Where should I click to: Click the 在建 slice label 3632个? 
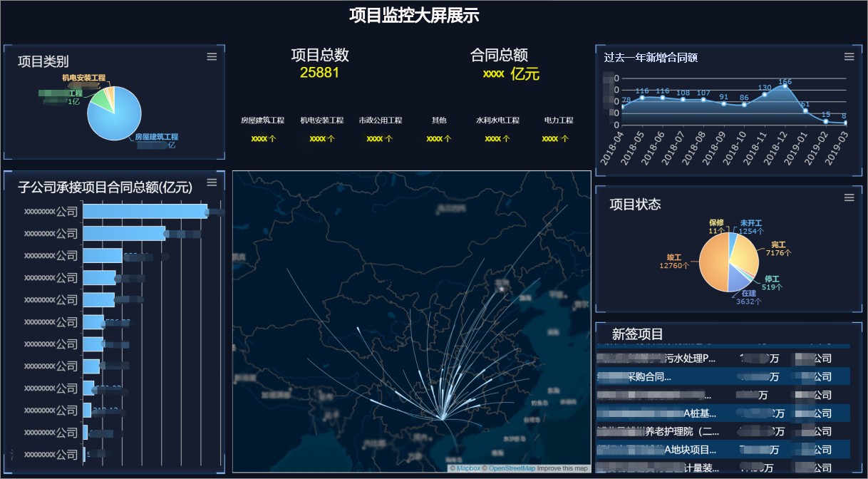[x=748, y=302]
